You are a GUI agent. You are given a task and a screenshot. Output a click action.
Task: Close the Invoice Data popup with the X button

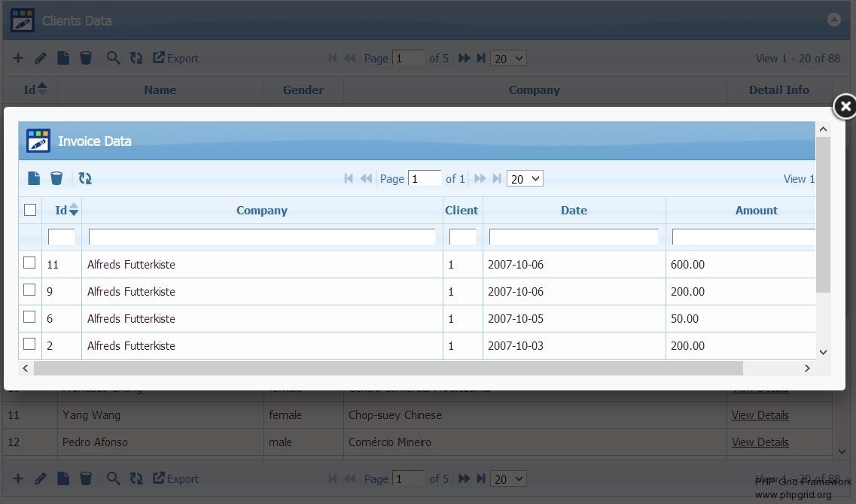(x=845, y=107)
